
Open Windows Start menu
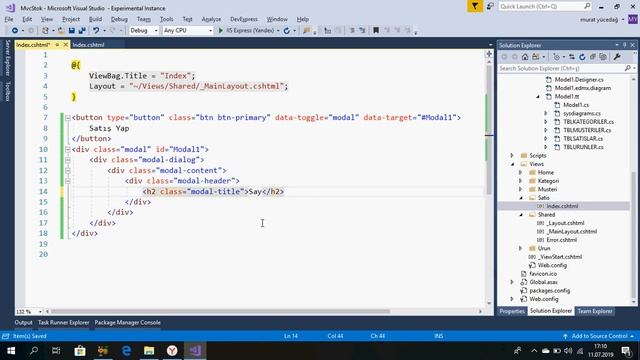pyautogui.click(x=11, y=351)
